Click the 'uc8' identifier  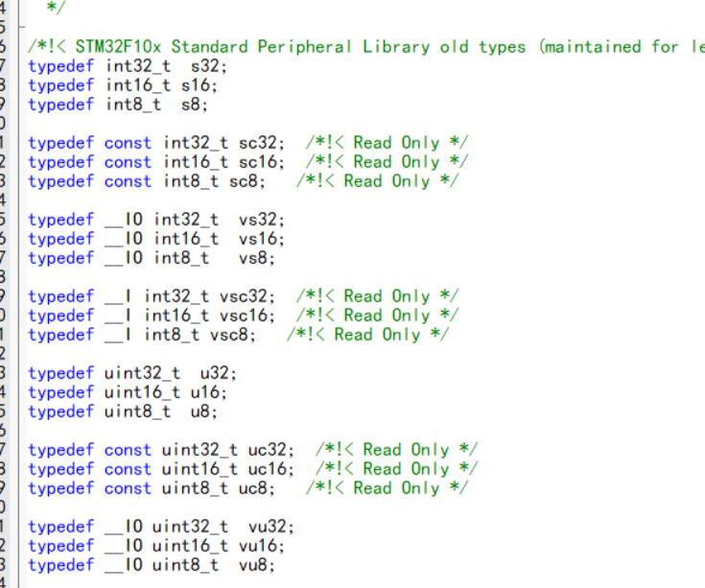[x=254, y=488]
